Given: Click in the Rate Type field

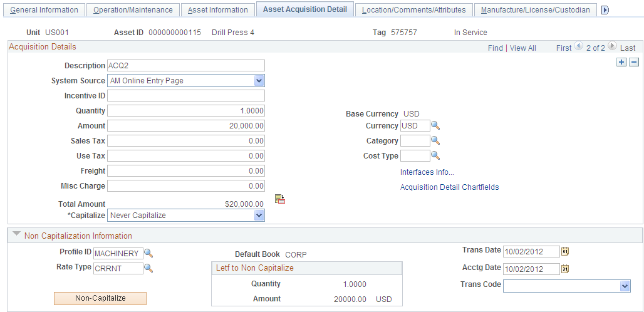Looking at the screenshot, I should pyautogui.click(x=118, y=269).
